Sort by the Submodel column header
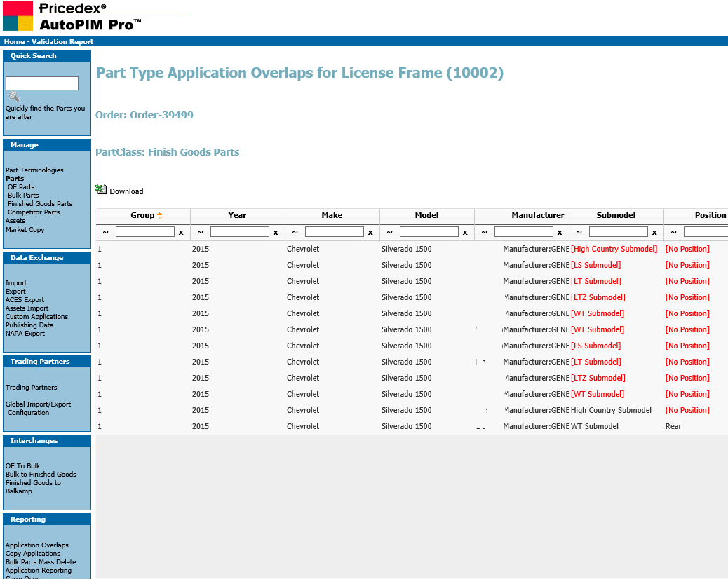 [x=616, y=215]
